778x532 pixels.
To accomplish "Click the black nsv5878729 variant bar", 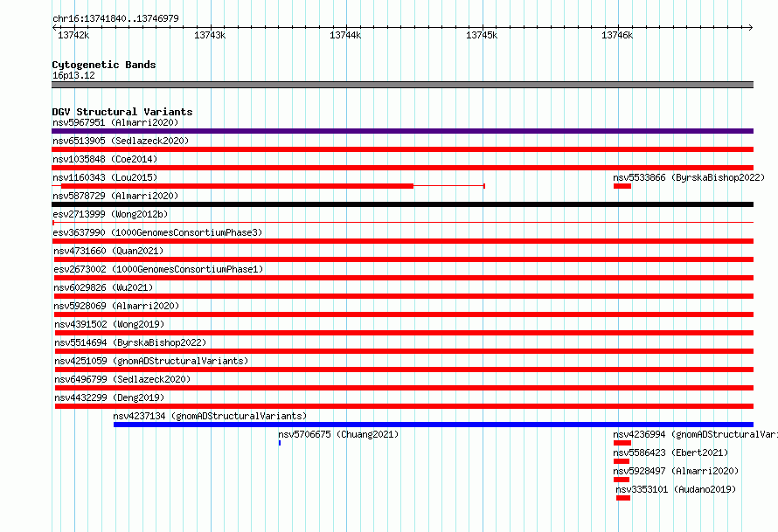I will click(x=402, y=204).
